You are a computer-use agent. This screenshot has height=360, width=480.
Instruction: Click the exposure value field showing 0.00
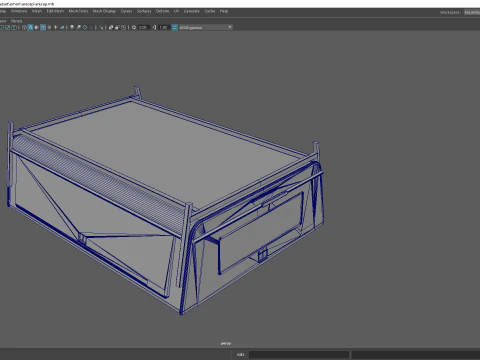[143, 27]
